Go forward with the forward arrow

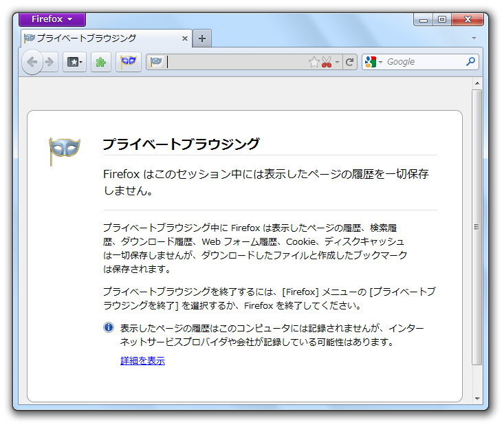(50, 62)
